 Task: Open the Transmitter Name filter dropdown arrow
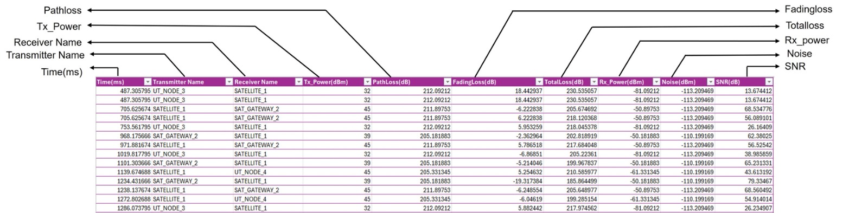tap(229, 82)
